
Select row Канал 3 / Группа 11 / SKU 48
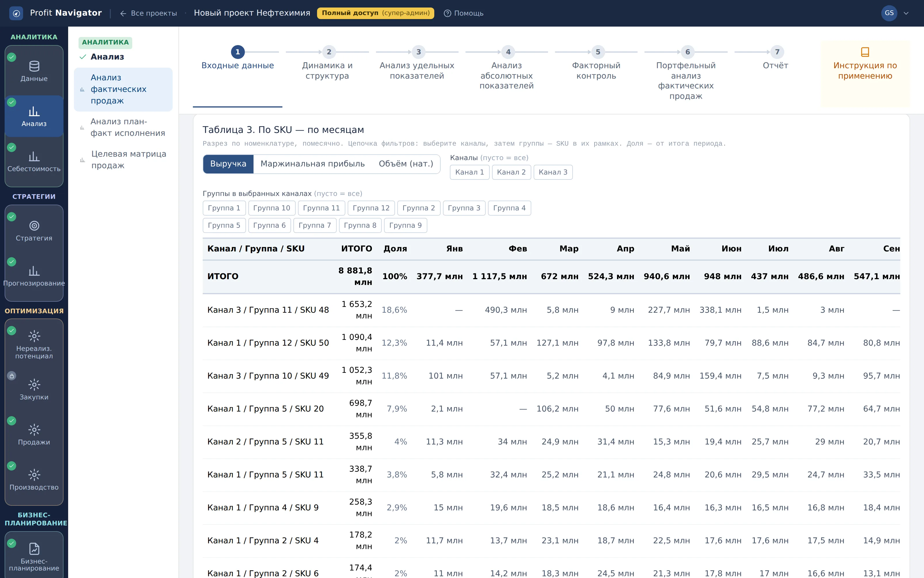[551, 310]
